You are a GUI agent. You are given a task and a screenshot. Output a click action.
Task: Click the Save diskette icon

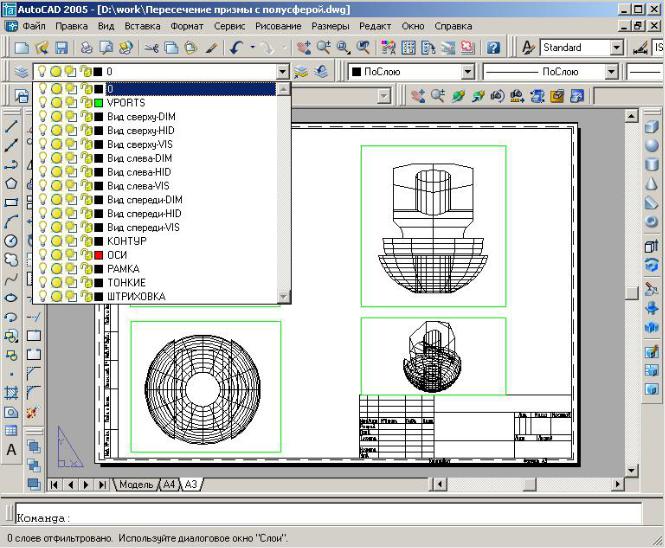point(61,48)
